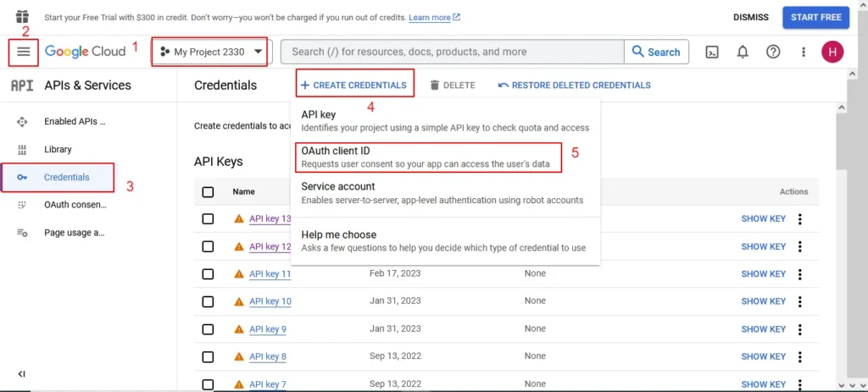Viewport: 868px width, 392px height.
Task: Dismiss the free trial banner
Action: pos(751,17)
